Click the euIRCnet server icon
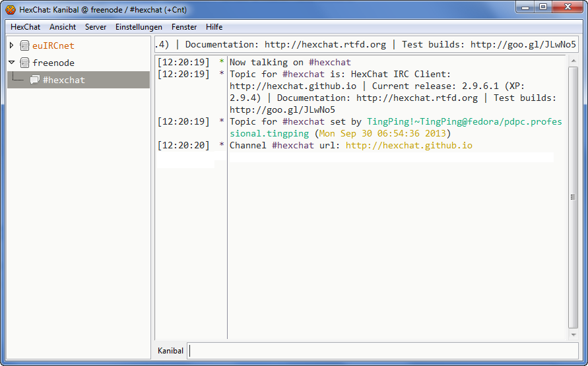This screenshot has width=588, height=366. click(24, 46)
